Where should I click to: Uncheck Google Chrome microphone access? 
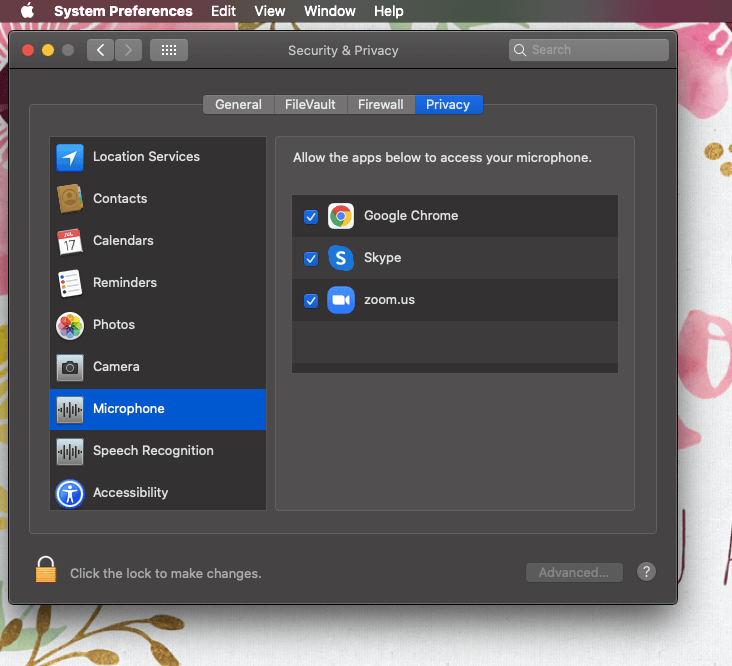coord(311,216)
